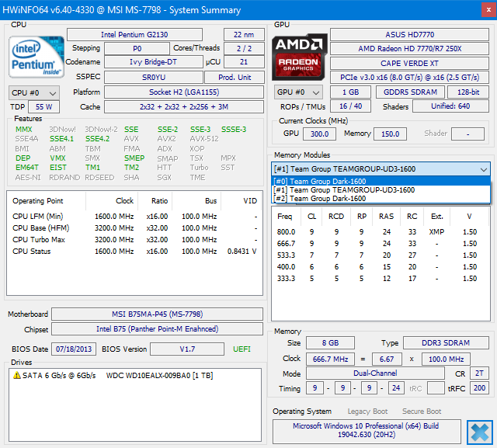Select module #0 Team Group Dark-1600
The height and width of the screenshot is (448, 497).
pos(381,181)
